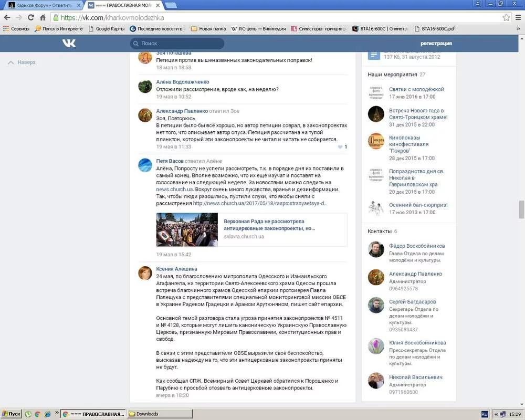Bookmark this page with the star icon

click(x=506, y=17)
